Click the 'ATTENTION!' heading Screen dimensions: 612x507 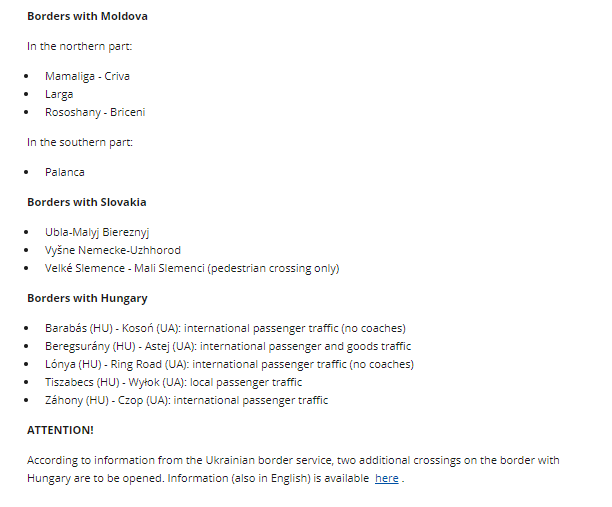pos(60,430)
